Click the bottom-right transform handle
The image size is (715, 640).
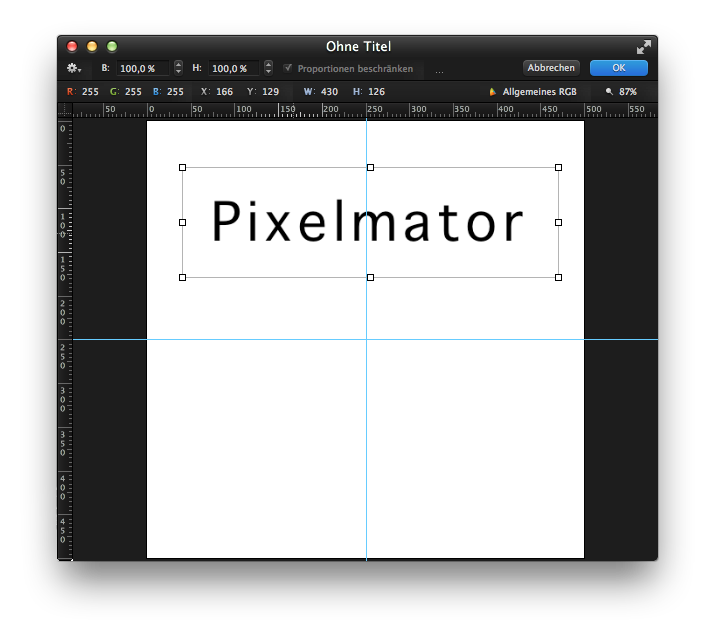click(558, 277)
